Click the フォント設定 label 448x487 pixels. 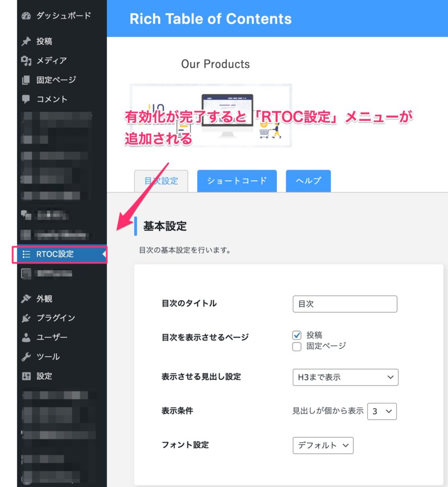point(185,445)
